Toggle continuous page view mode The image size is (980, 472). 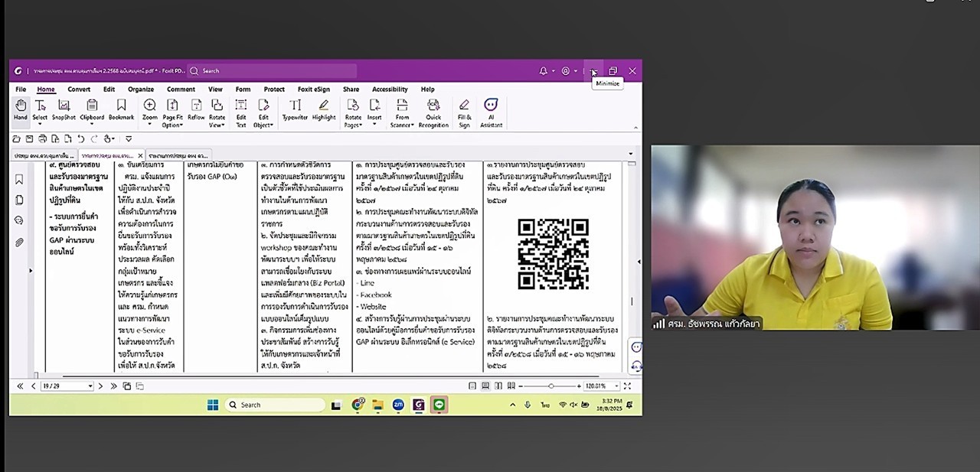pyautogui.click(x=485, y=386)
